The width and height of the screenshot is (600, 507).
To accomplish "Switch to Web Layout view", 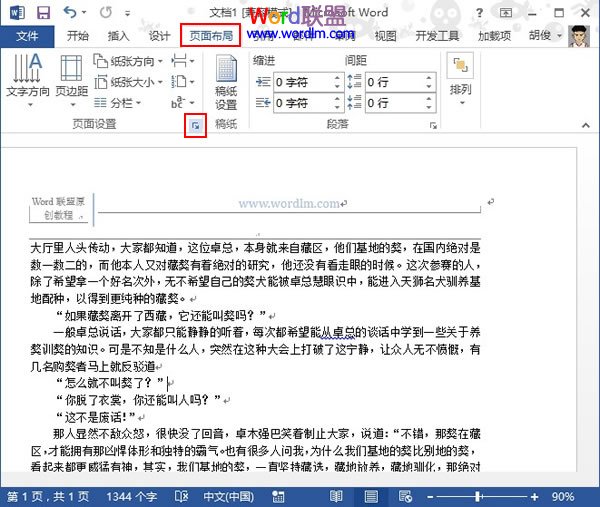I will [x=402, y=496].
